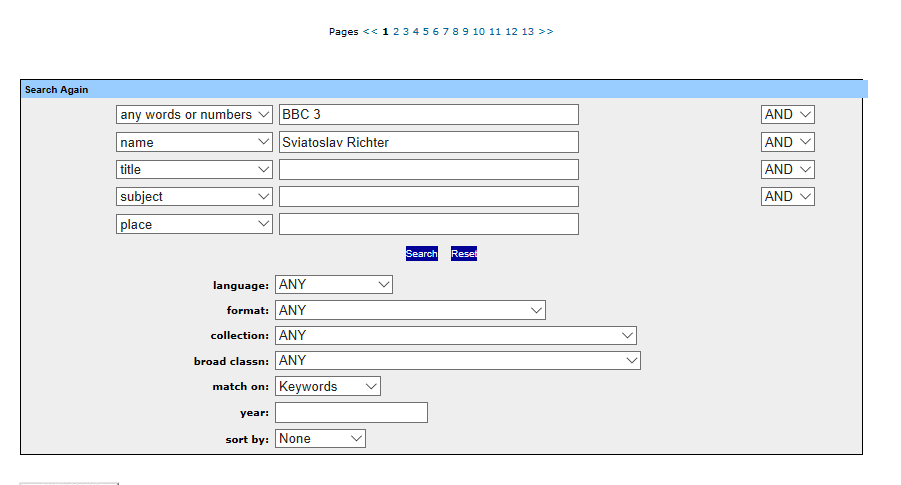The width and height of the screenshot is (901, 485).
Task: Click the empty title search field
Action: coord(429,170)
